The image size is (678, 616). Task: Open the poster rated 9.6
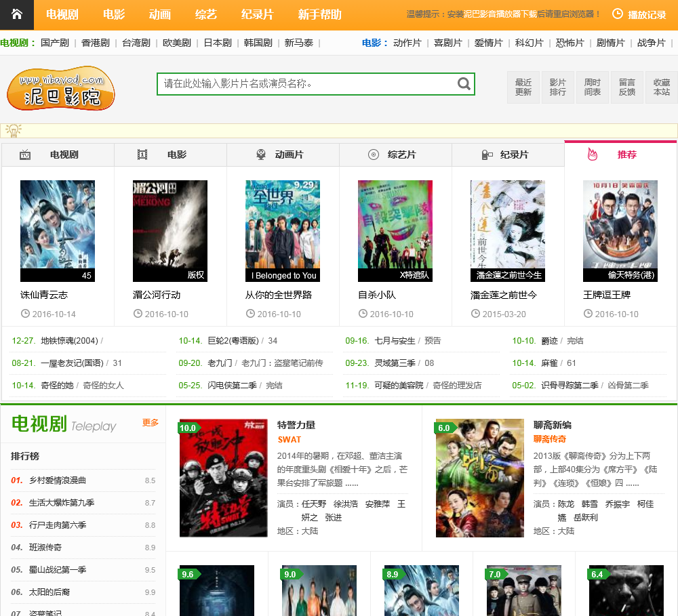click(217, 590)
